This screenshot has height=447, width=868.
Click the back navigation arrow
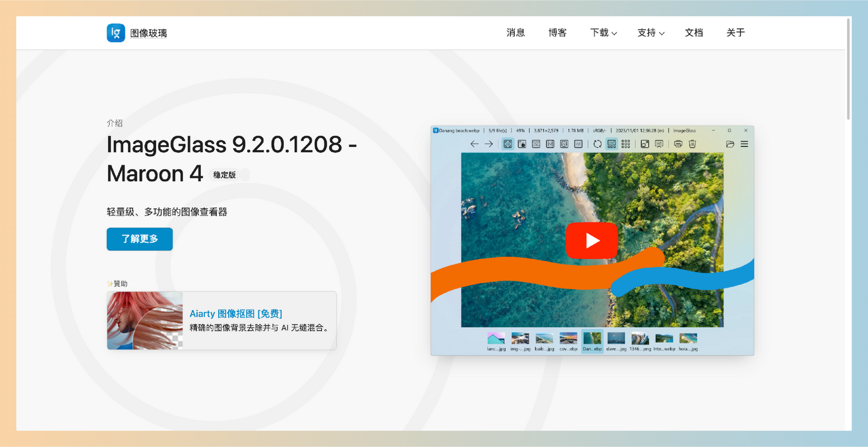pyautogui.click(x=474, y=144)
